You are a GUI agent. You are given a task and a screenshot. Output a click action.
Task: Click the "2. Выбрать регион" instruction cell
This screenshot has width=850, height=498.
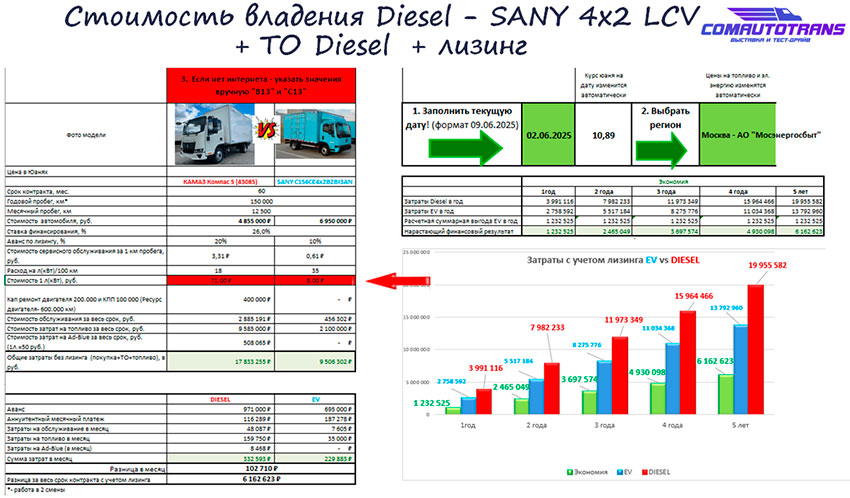pos(666,134)
